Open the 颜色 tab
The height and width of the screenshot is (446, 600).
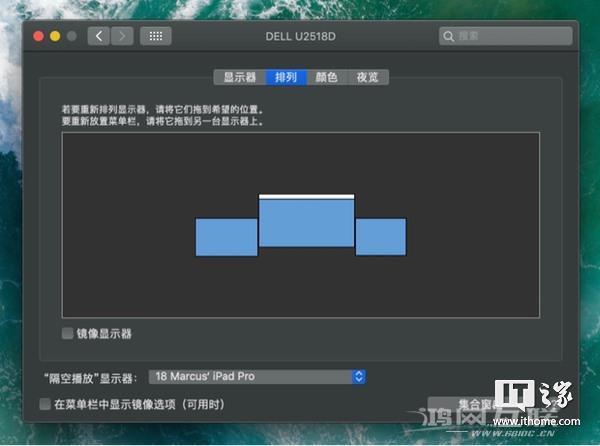coord(326,77)
